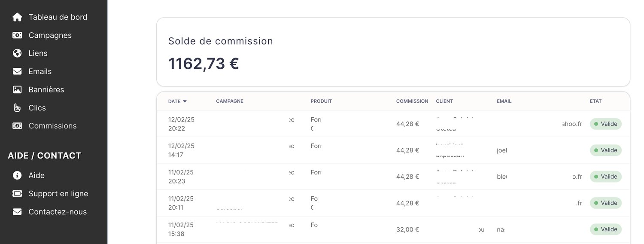
Task: Click the money icon beside Campagnes
Action: click(17, 35)
